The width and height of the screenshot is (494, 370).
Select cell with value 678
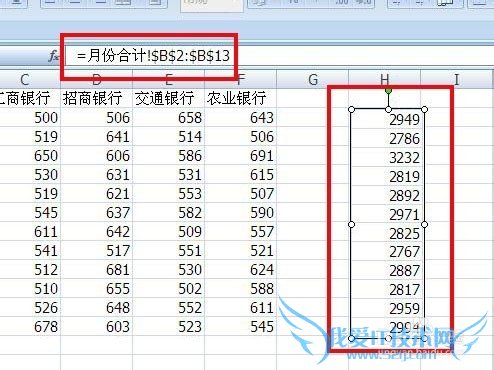click(x=30, y=326)
